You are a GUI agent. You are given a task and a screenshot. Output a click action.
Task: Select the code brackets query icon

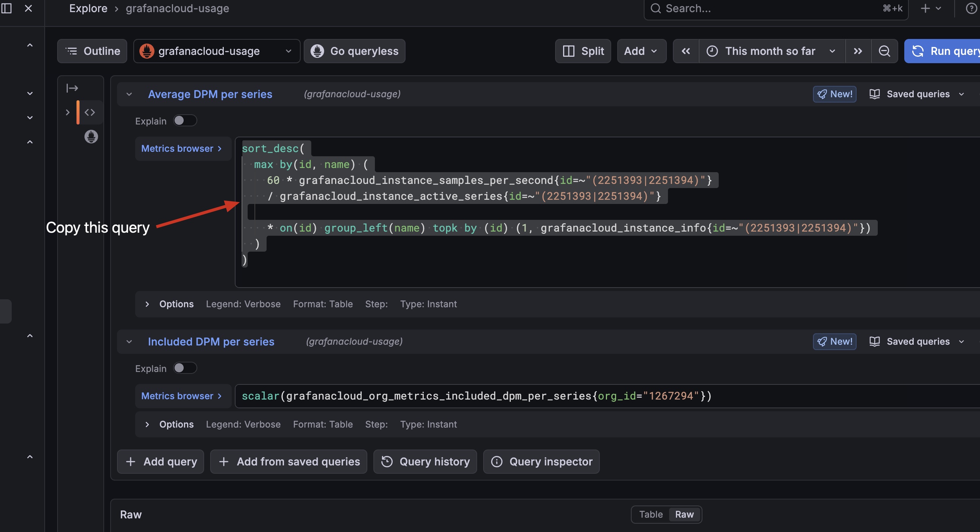tap(90, 112)
